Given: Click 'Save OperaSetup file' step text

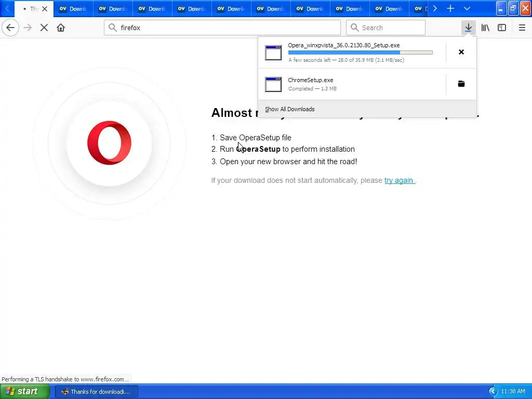Looking at the screenshot, I should click(256, 138).
